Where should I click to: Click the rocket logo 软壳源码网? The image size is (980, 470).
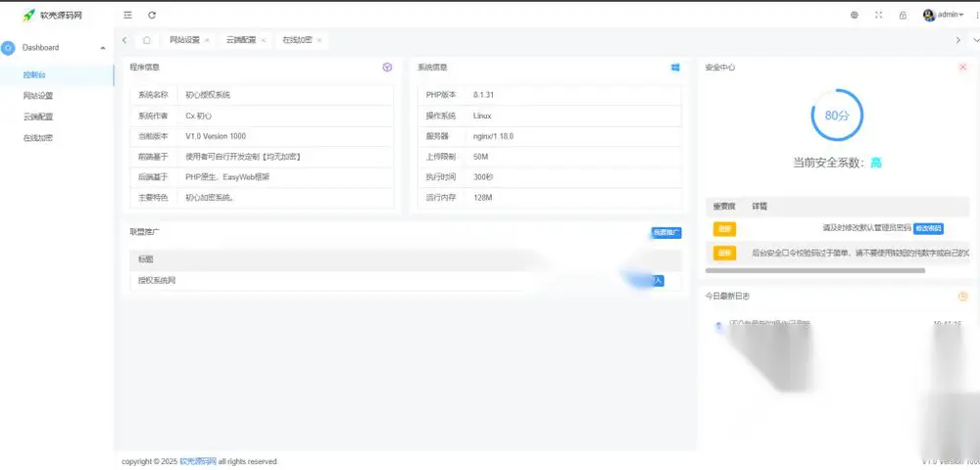pyautogui.click(x=52, y=15)
